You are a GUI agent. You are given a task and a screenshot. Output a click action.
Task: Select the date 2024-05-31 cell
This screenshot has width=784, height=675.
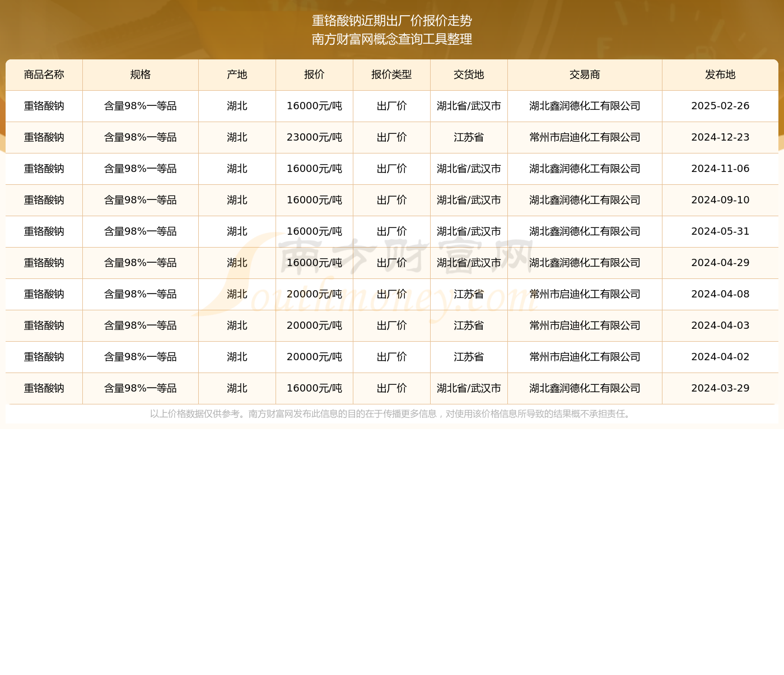721,232
